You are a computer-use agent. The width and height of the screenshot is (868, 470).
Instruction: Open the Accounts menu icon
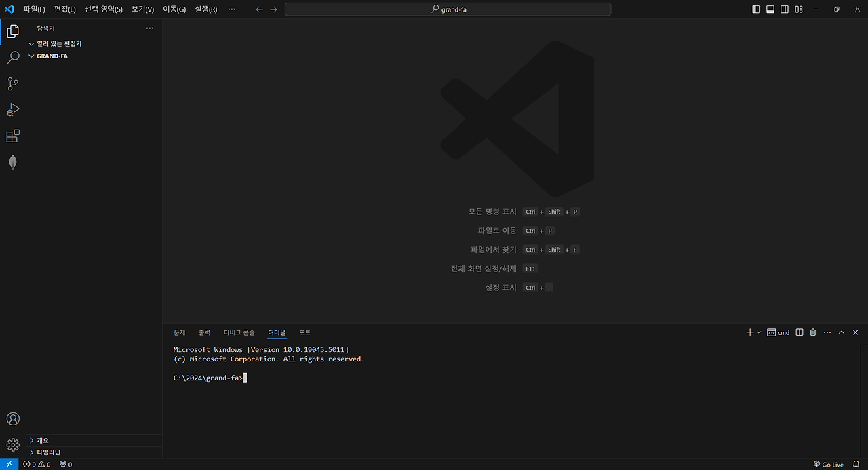(13, 418)
